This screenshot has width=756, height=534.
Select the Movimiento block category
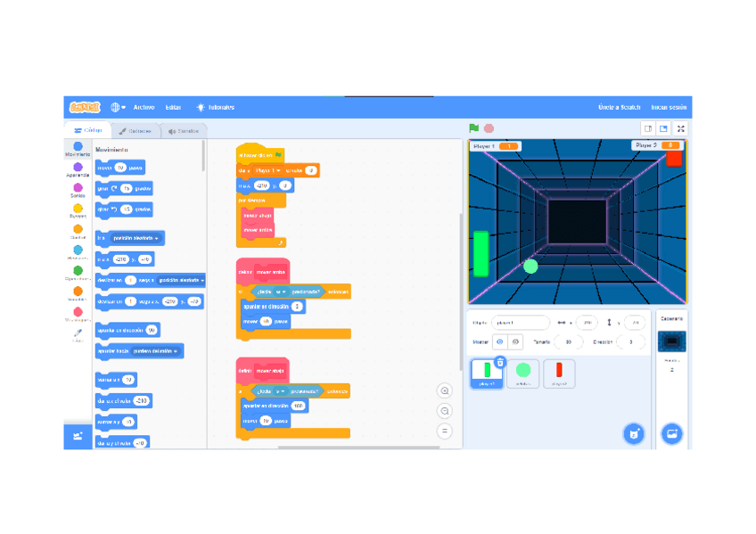[x=78, y=149]
